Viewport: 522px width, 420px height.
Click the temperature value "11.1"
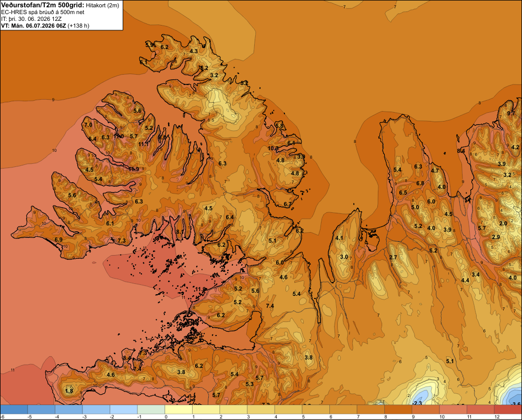pos(144,144)
